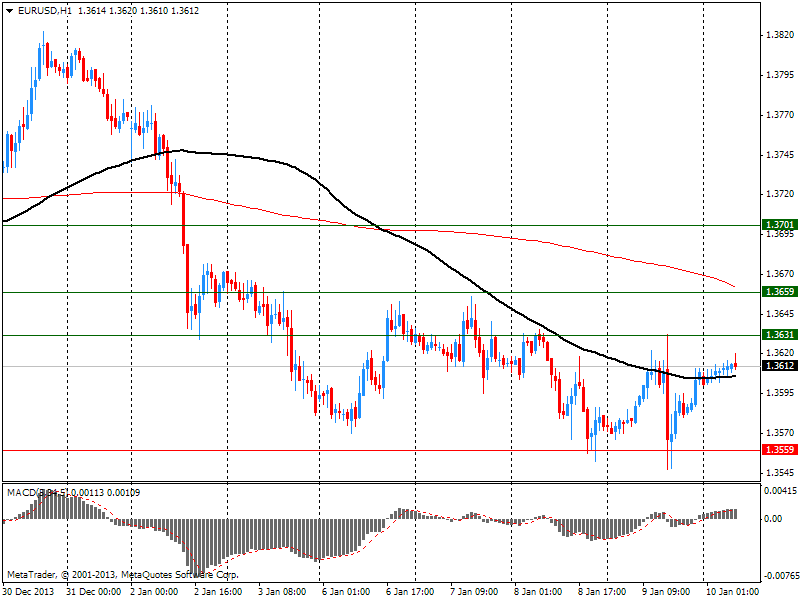Select the red 1.3559 price label
The width and height of the screenshot is (800, 600).
pos(779,451)
